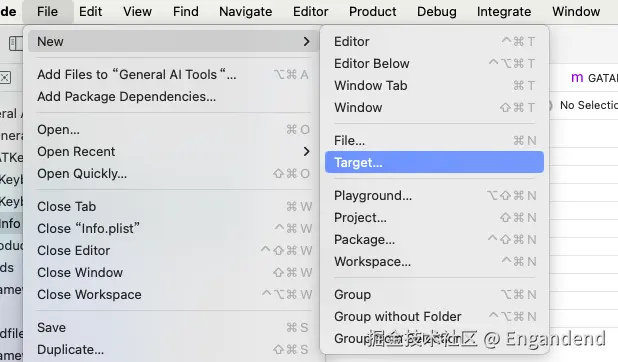This screenshot has width=618, height=362.
Task: Select Window in New submenu
Action: [434, 107]
